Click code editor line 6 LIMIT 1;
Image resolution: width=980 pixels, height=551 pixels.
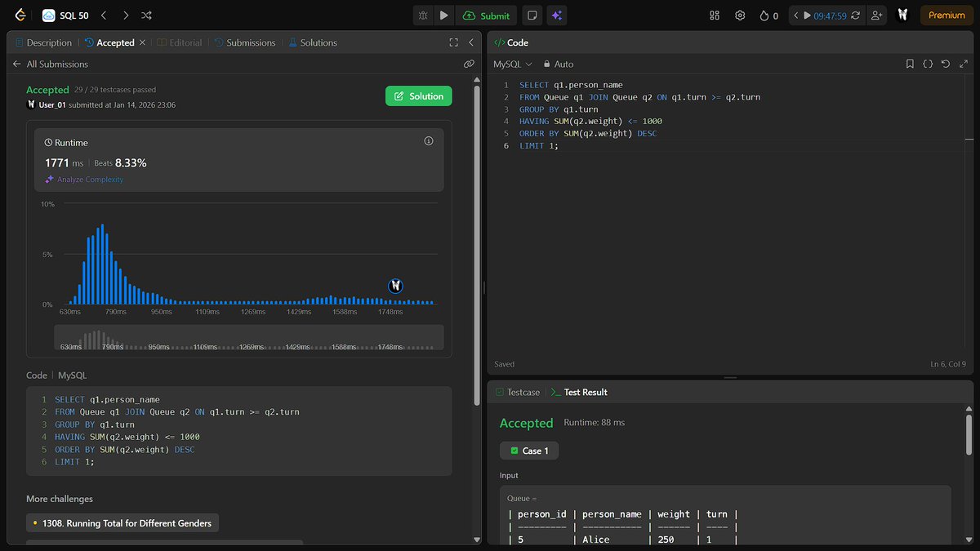[x=539, y=145]
